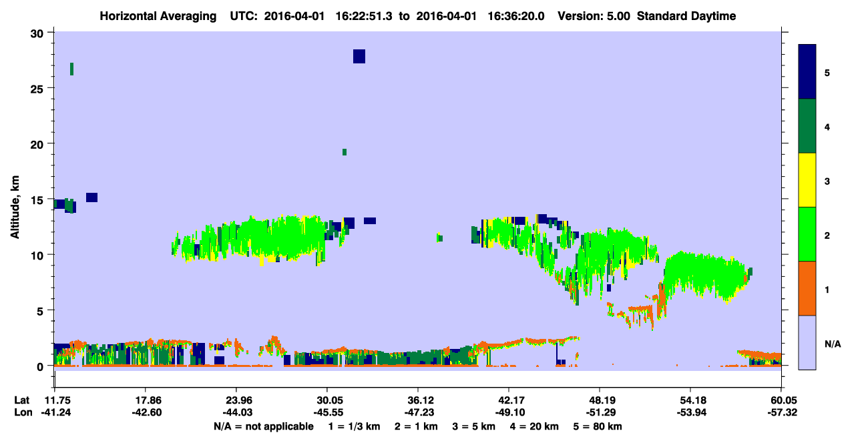Click the '2 = 1 km' legend entry
The image size is (868, 445).
417,426
